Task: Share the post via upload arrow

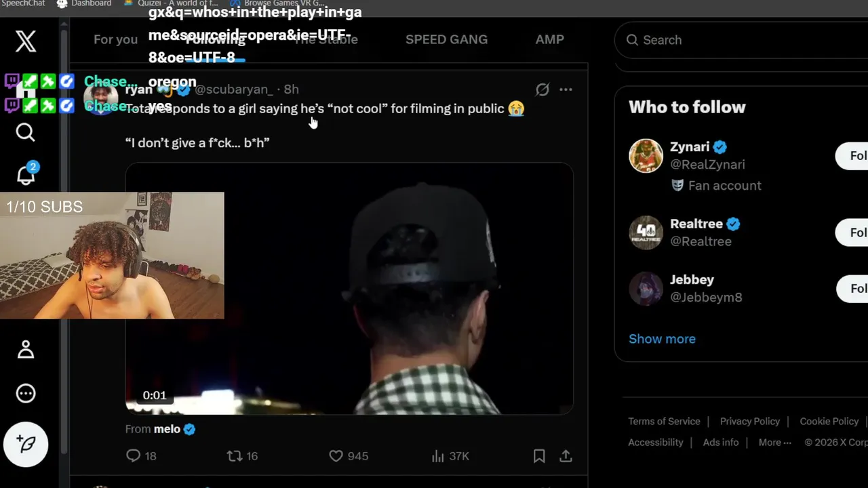Action: click(566, 456)
